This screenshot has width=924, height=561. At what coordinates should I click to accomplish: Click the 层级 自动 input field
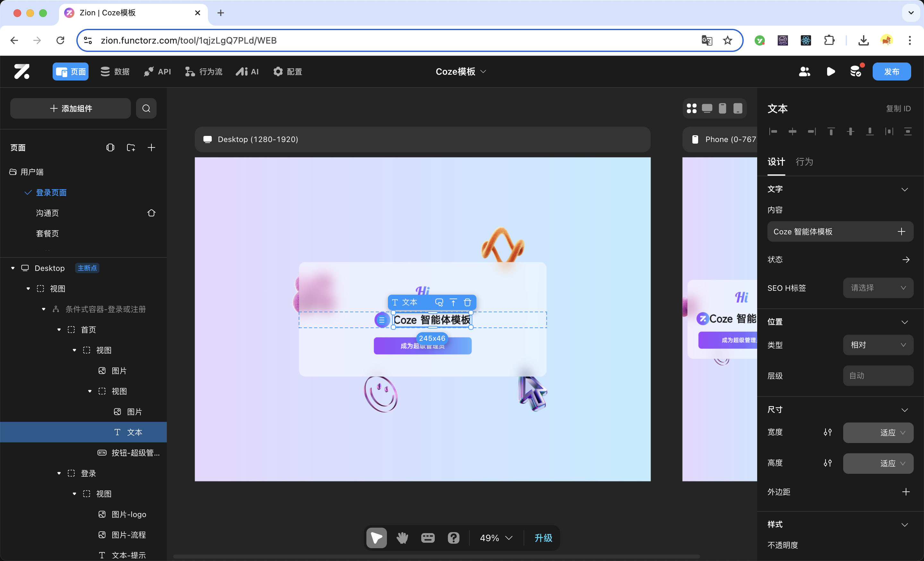click(x=878, y=375)
